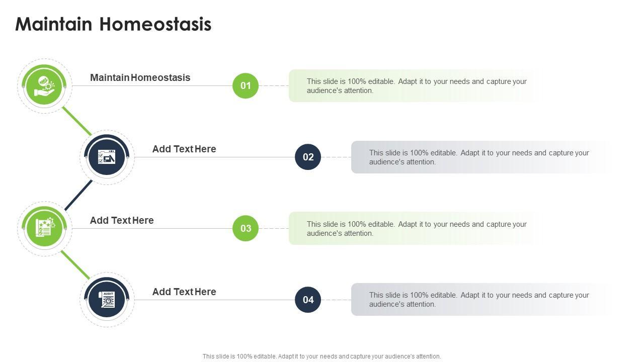The width and height of the screenshot is (644, 362).
Task: Select the green 03 number circle
Action: point(246,229)
